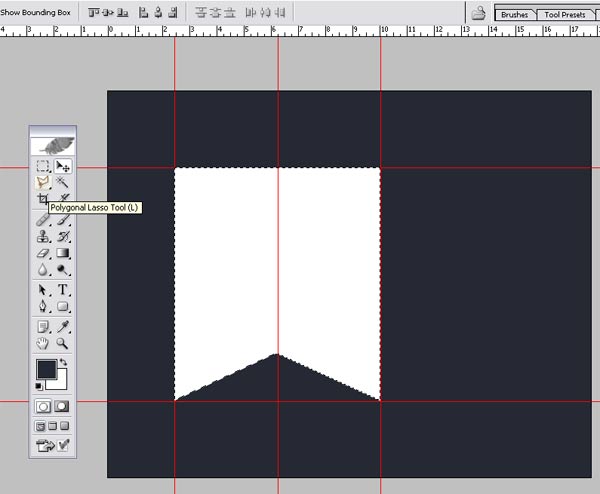Align vertical centers of layers

[x=108, y=13]
